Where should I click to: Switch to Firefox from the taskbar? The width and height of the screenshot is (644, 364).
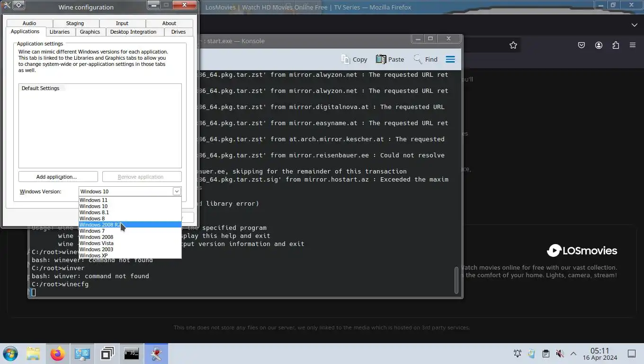tap(58, 354)
